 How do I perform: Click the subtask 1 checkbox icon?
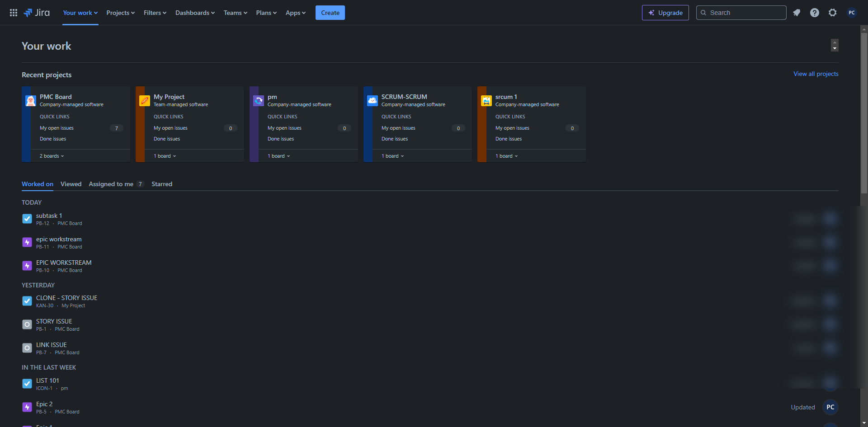coord(27,219)
